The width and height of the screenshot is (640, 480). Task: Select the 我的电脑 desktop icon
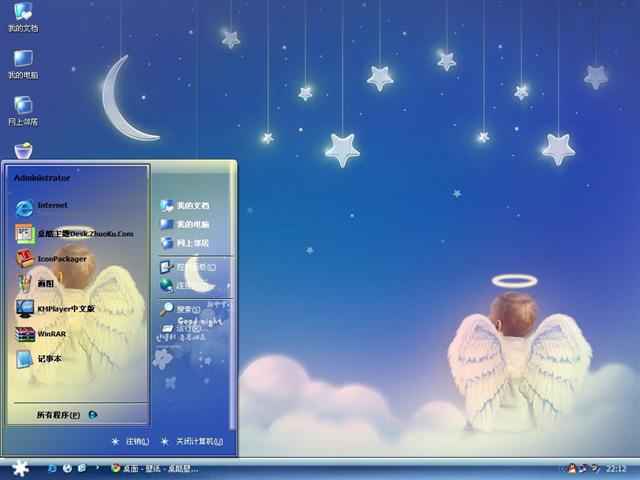(23, 64)
